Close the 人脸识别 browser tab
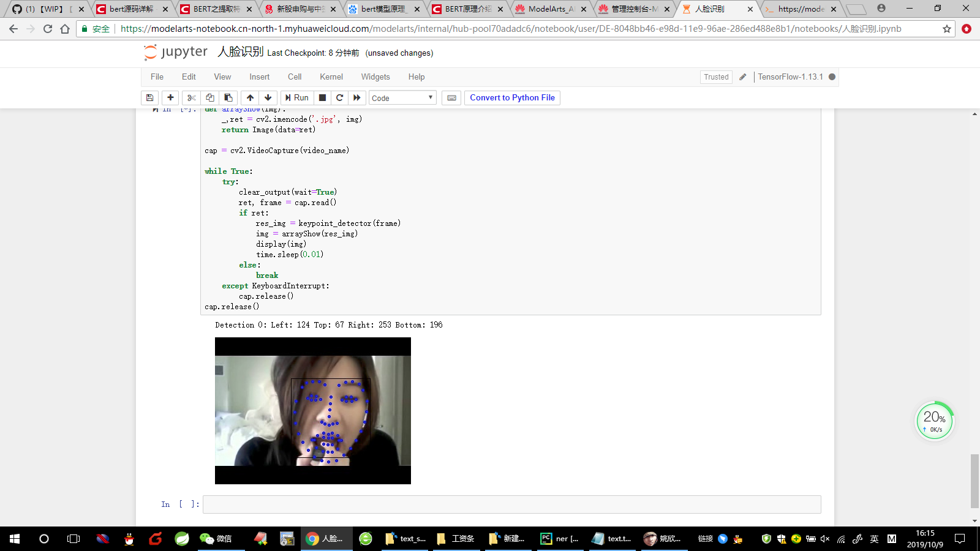Screen dimensions: 980x551 click(x=750, y=9)
